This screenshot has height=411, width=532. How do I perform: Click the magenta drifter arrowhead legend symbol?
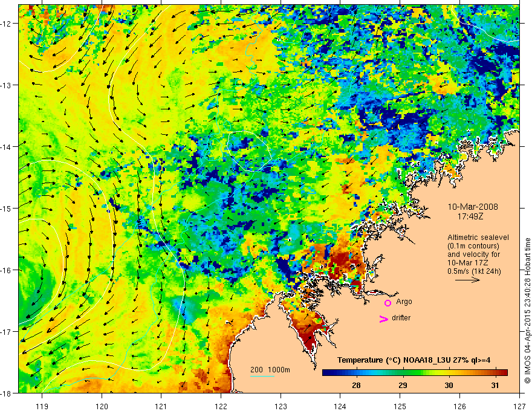[x=384, y=319]
